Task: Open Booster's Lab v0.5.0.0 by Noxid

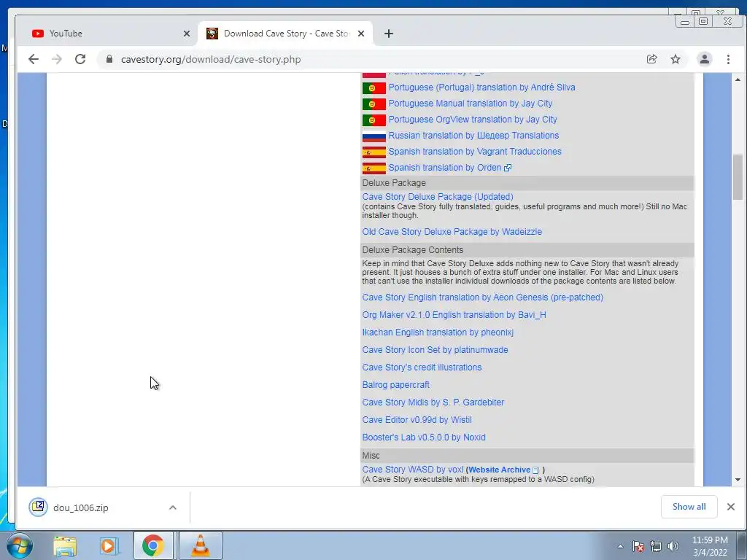Action: [x=424, y=437]
